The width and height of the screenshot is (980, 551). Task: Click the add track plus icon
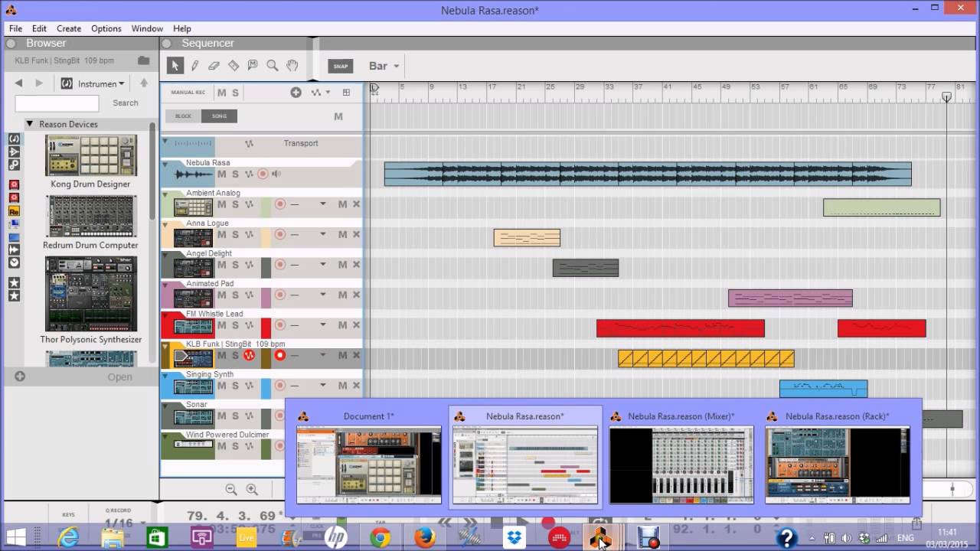pos(296,93)
